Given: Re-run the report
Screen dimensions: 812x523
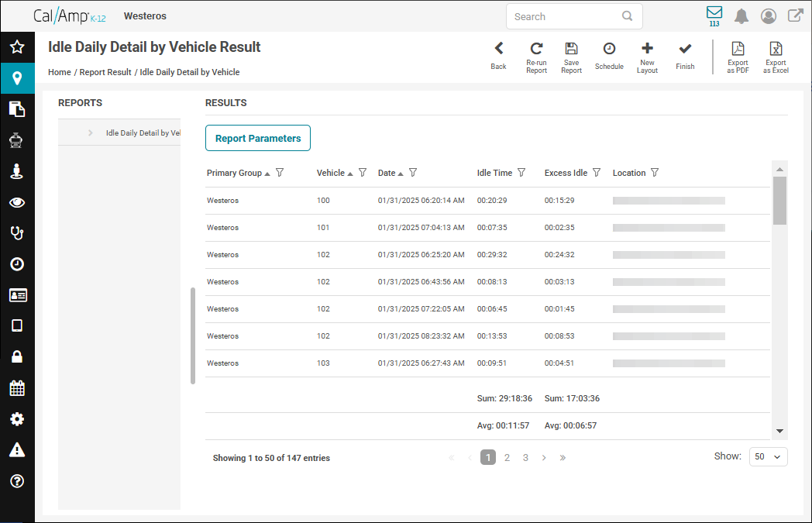Looking at the screenshot, I should (536, 57).
